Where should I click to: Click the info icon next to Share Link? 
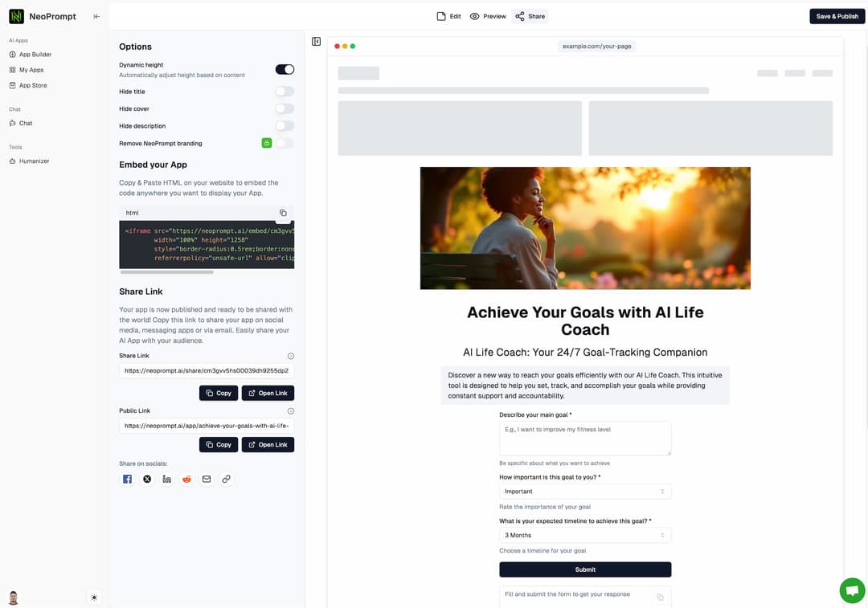click(x=291, y=357)
